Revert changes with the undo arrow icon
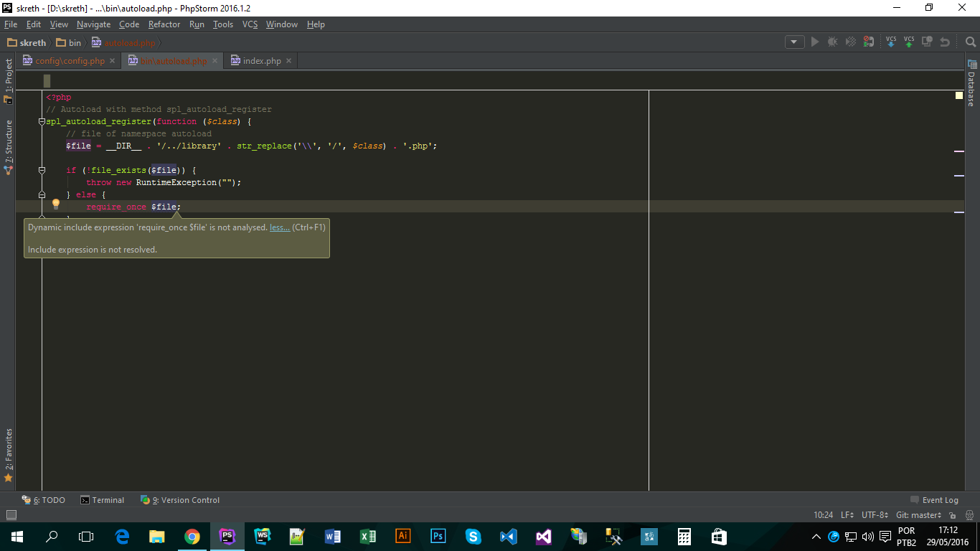This screenshot has width=980, height=551. 945,42
